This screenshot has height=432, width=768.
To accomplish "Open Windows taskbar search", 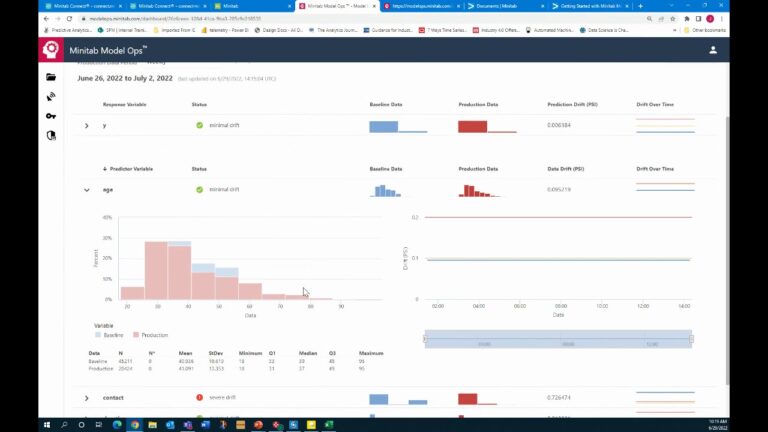I will click(x=64, y=425).
